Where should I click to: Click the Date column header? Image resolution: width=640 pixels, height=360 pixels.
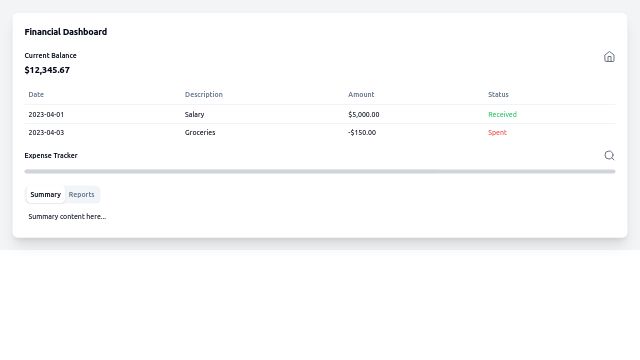tap(36, 94)
